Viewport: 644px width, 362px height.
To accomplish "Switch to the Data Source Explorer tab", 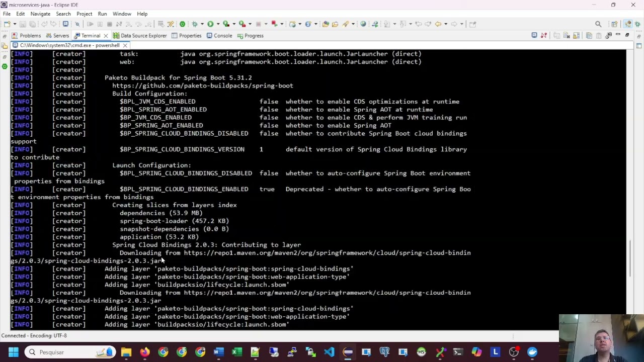I will [139, 36].
